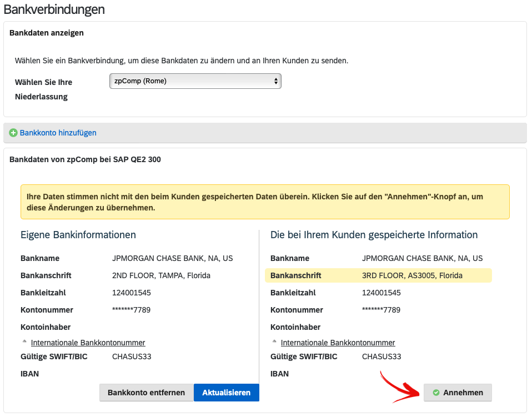The image size is (532, 417).
Task: Click the yellow data mismatch warning banner
Action: tap(265, 202)
